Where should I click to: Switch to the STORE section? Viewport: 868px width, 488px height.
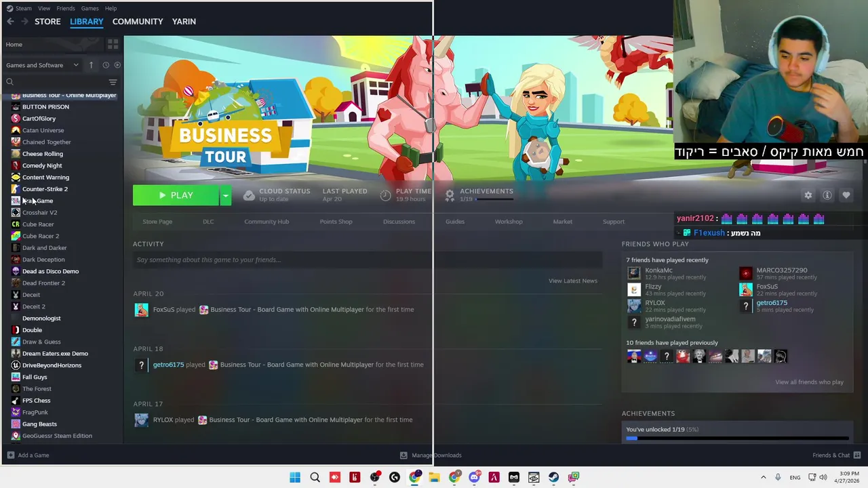[x=47, y=22]
